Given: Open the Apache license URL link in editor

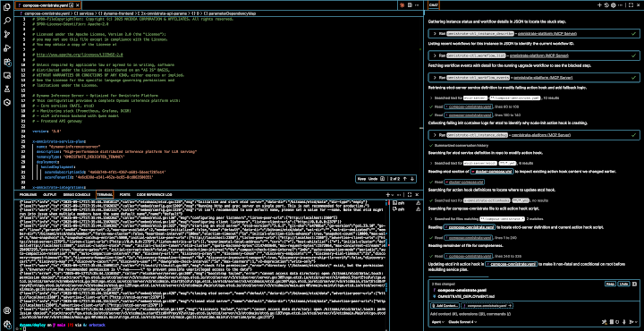Looking at the screenshot, I should pyautogui.click(x=80, y=55).
